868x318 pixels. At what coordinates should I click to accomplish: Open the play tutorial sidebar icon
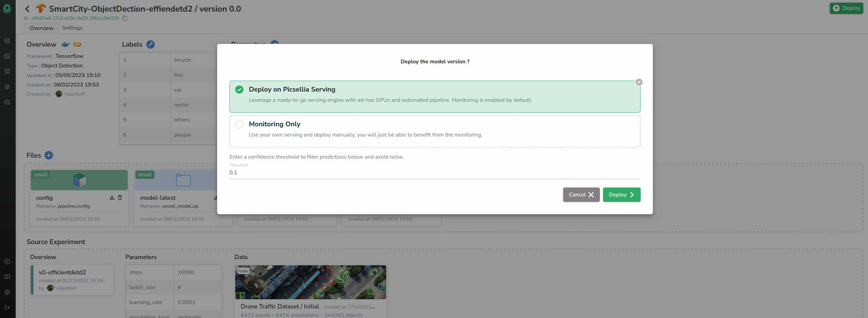7,261
